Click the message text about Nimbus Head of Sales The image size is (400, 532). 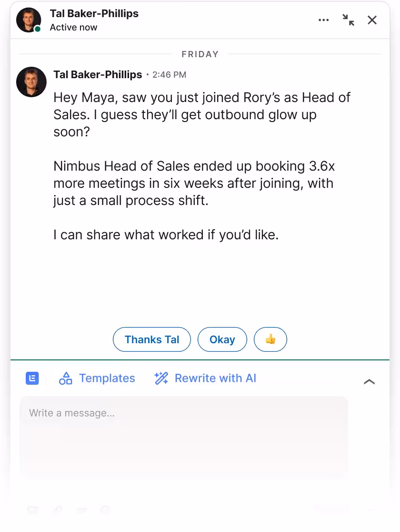pyautogui.click(x=194, y=183)
